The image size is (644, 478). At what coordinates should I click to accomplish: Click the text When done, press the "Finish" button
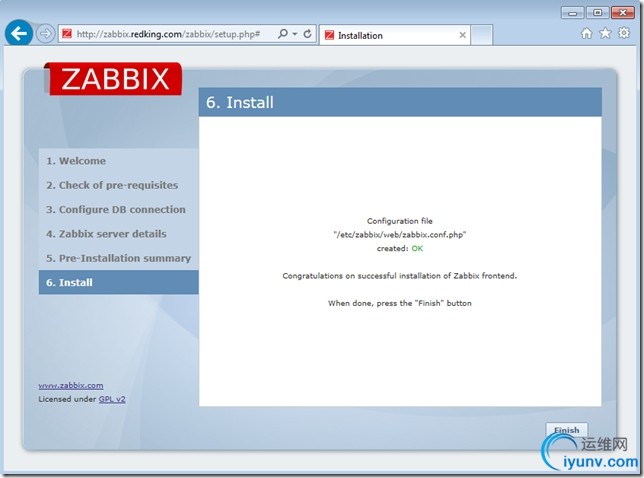[400, 303]
